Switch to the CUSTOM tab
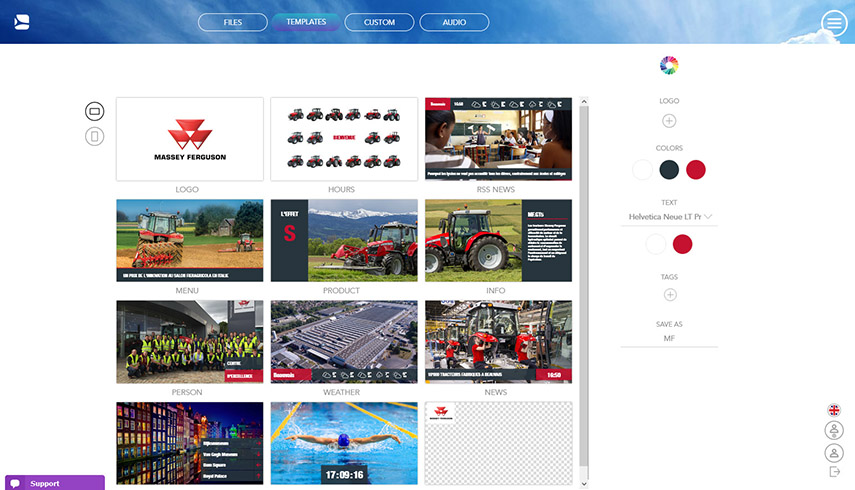Screen dimensions: 855x490 [380, 22]
